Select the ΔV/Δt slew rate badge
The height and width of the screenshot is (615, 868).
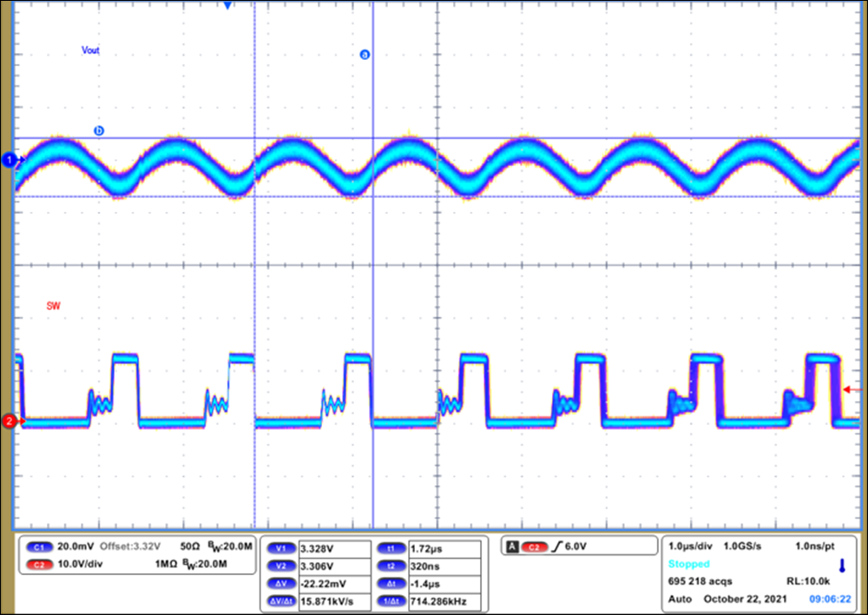281,600
